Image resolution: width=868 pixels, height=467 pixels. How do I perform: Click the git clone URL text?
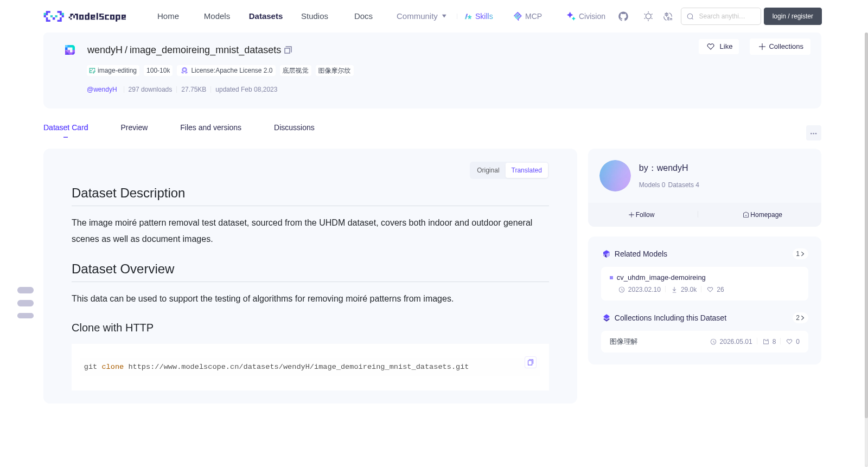pos(298,367)
